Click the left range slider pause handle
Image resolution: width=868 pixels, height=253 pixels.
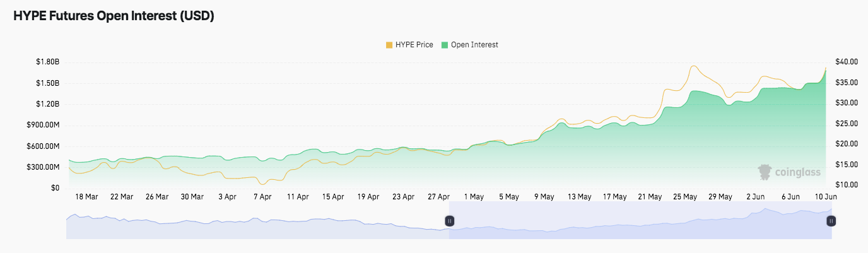pyautogui.click(x=450, y=221)
